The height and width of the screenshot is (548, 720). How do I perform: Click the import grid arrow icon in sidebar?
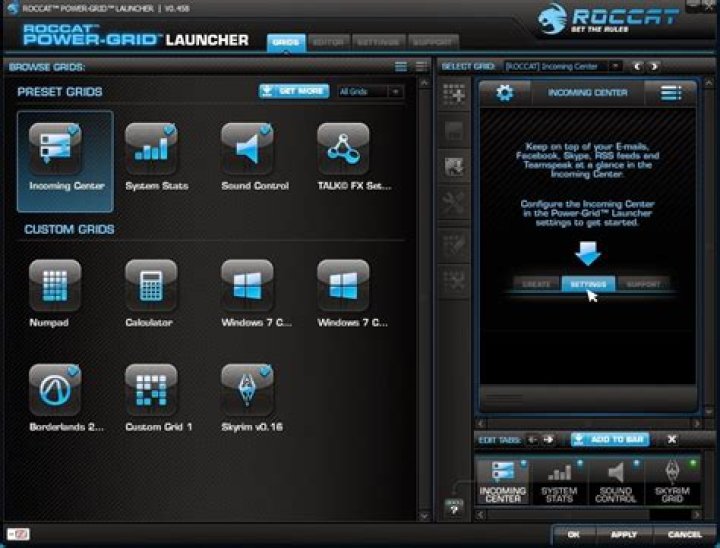click(454, 166)
